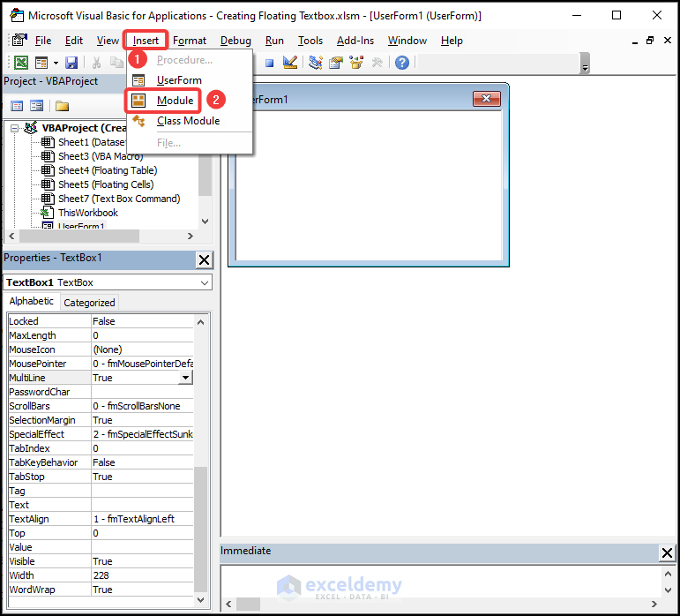Click inside the Immediate window text area

(440, 580)
